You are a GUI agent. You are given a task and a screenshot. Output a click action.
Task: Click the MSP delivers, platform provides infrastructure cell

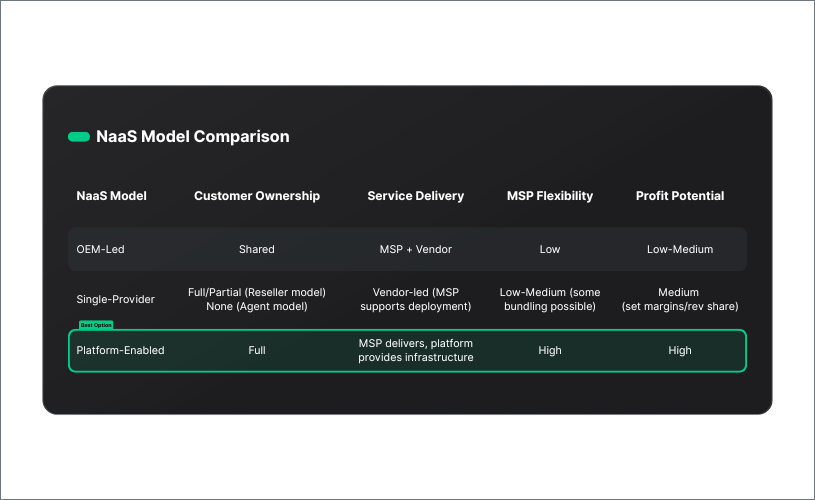[x=415, y=351]
